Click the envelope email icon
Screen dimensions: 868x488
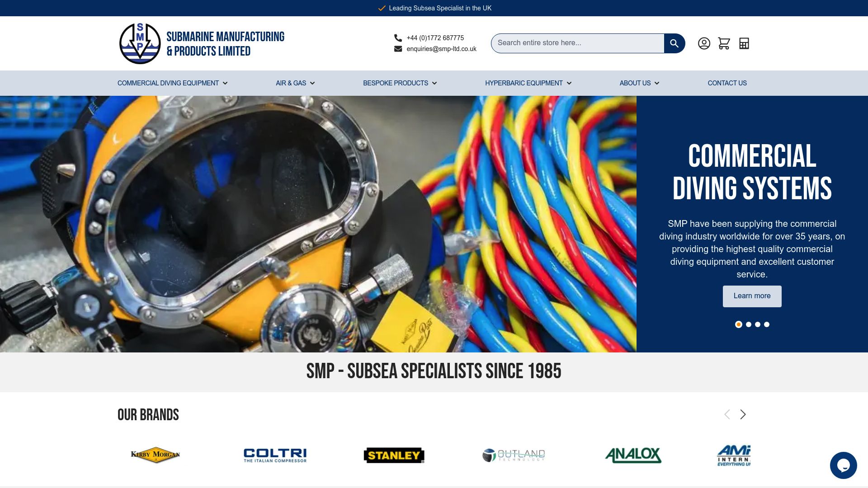398,49
